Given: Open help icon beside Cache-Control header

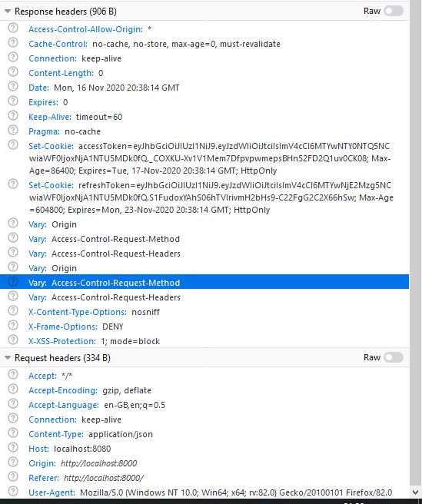Looking at the screenshot, I should 13,42.
